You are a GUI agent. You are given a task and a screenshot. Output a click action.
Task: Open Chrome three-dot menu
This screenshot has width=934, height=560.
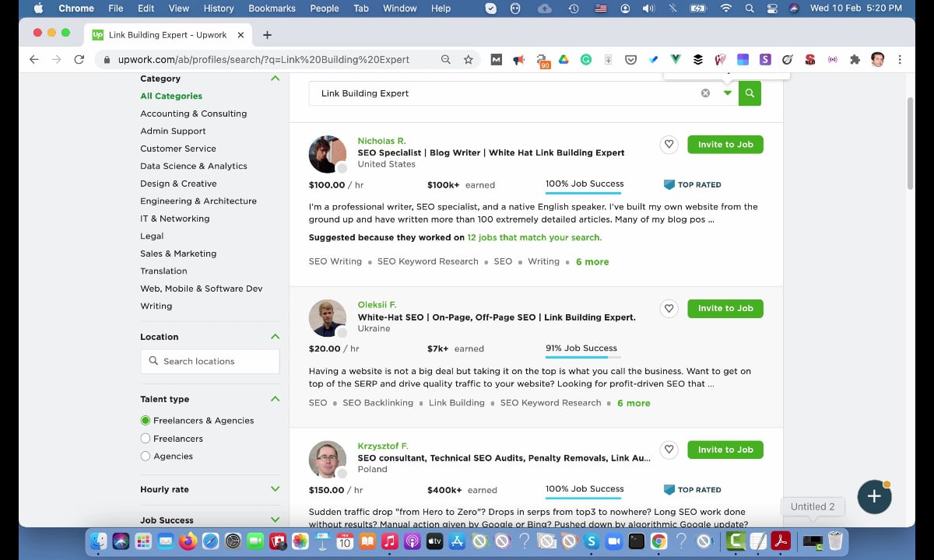point(900,59)
